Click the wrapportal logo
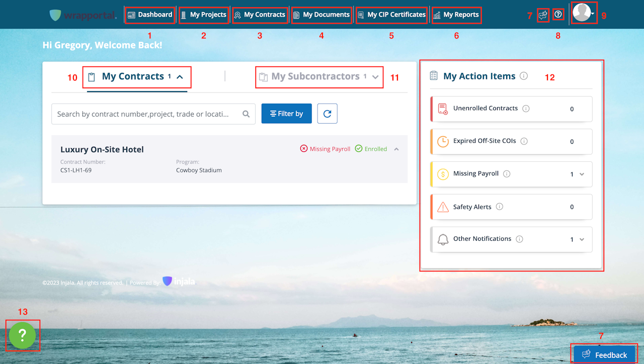Viewport: 644px width, 364px height. [83, 15]
